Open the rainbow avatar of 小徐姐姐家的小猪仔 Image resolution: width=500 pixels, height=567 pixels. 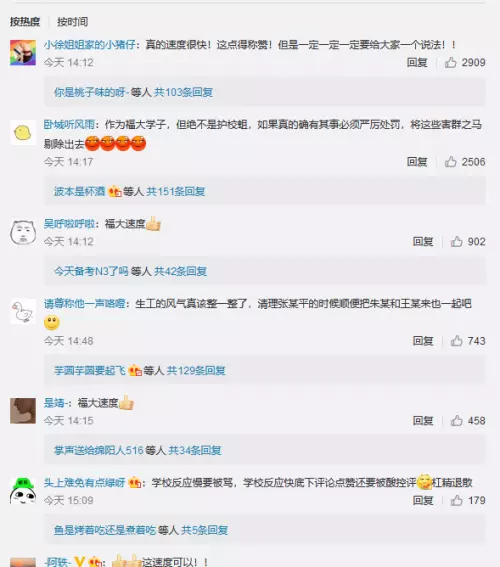[23, 52]
